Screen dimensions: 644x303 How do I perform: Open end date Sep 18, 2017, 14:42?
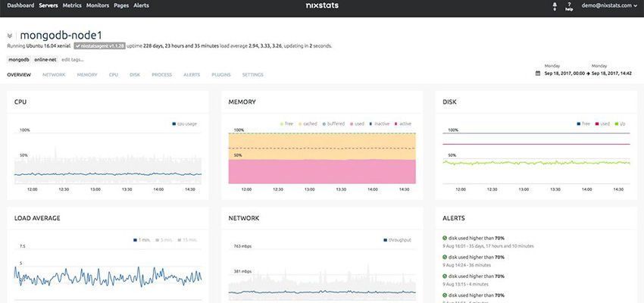(611, 73)
